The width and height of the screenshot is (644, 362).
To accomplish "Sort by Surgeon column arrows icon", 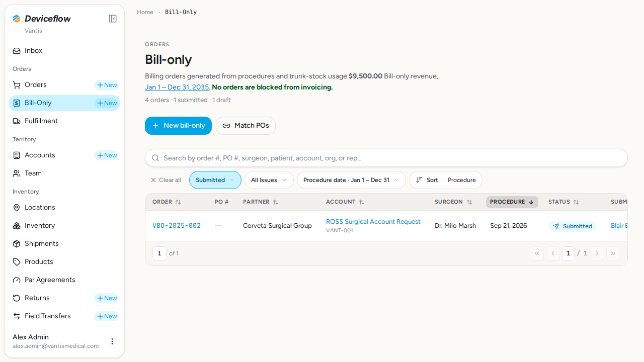I will (469, 202).
